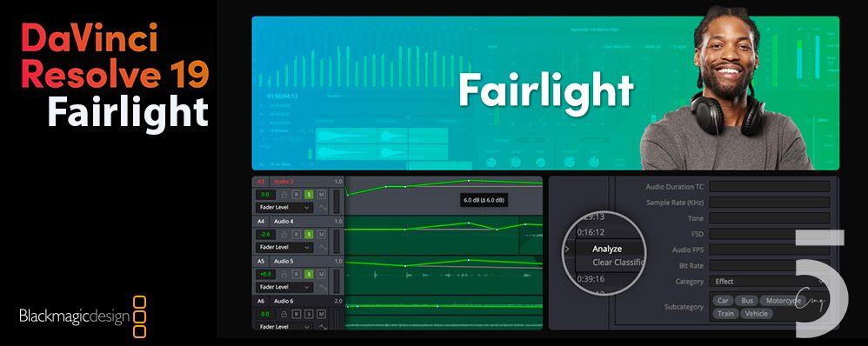Arm record (R) on Audio 5 track
The width and height of the screenshot is (868, 346).
click(x=297, y=274)
